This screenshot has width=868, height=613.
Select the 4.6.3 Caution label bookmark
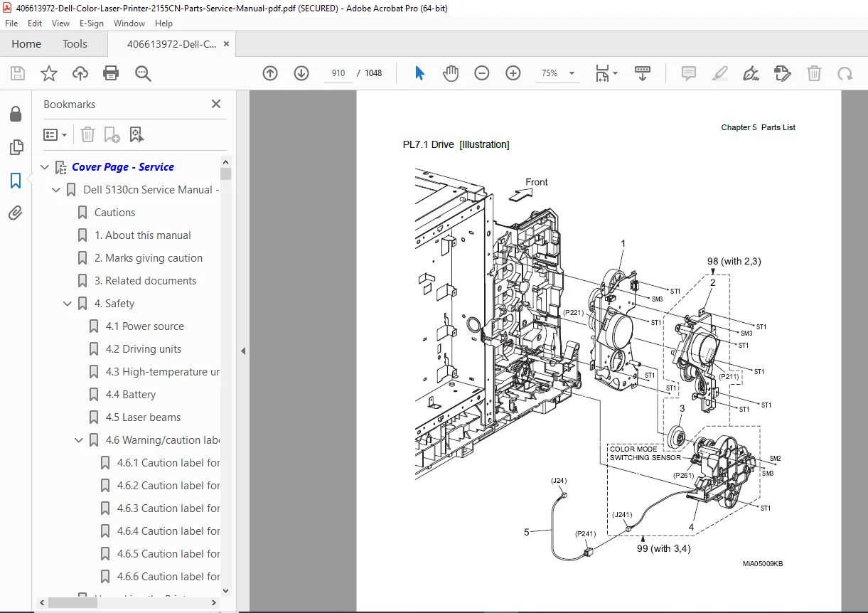(x=168, y=508)
